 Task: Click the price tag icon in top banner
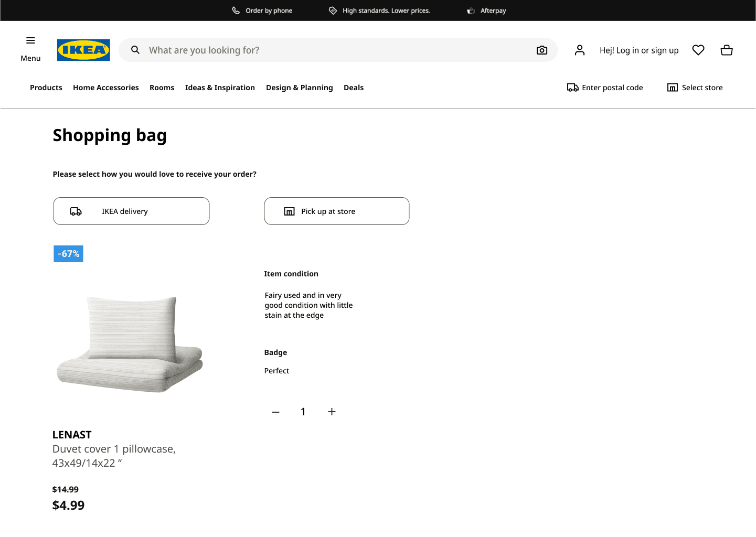click(333, 10)
